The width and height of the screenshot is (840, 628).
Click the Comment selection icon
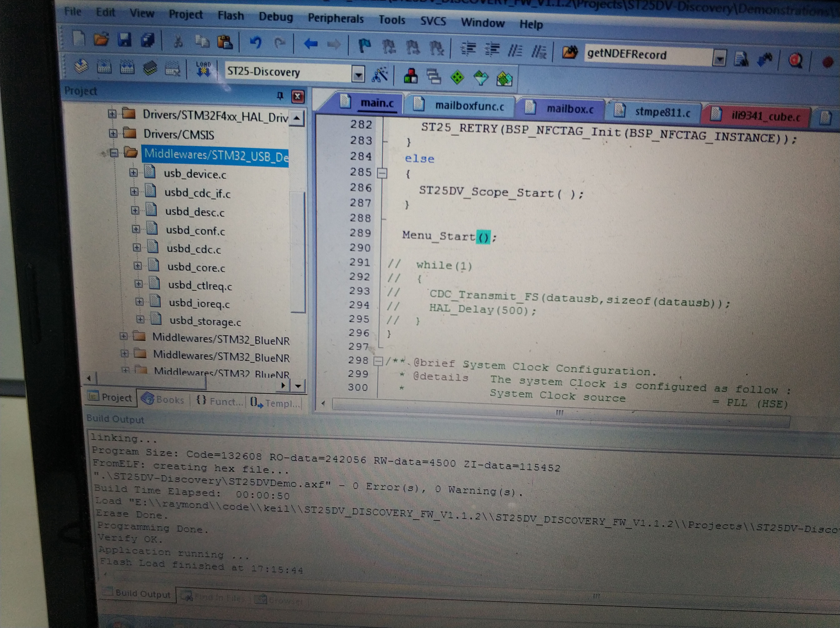[515, 50]
